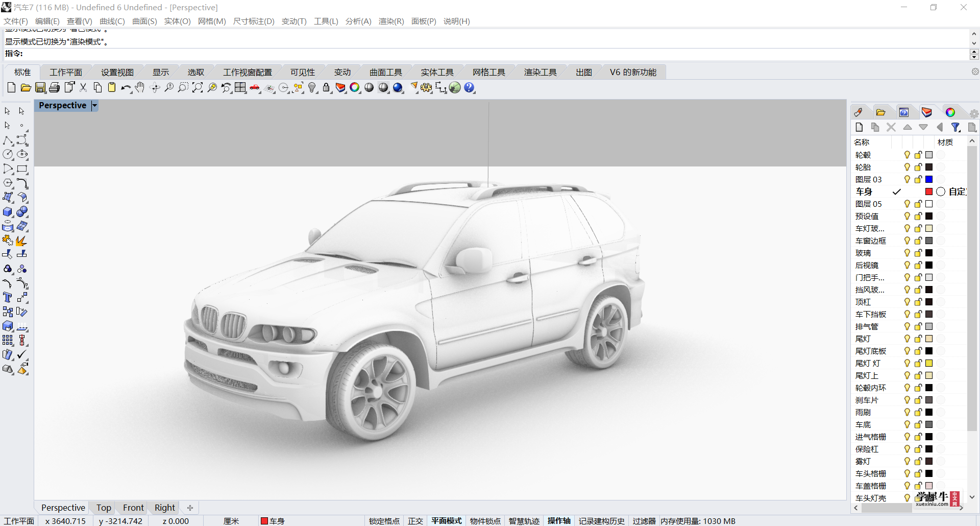Click the Zoom window icon

183,88
